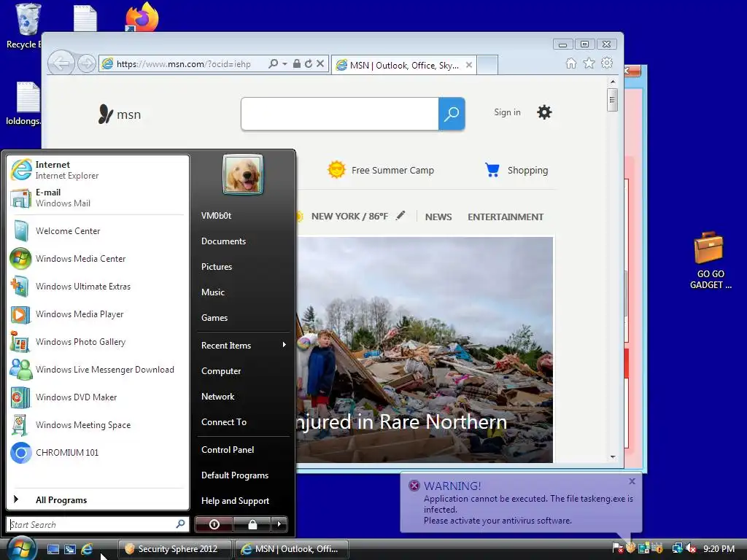The height and width of the screenshot is (560, 747).
Task: Click the clock showing 9:20 PM
Action: click(719, 548)
